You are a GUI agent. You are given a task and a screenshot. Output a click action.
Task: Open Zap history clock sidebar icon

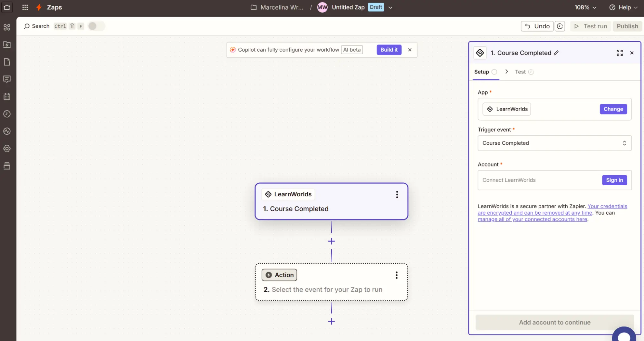(7, 114)
